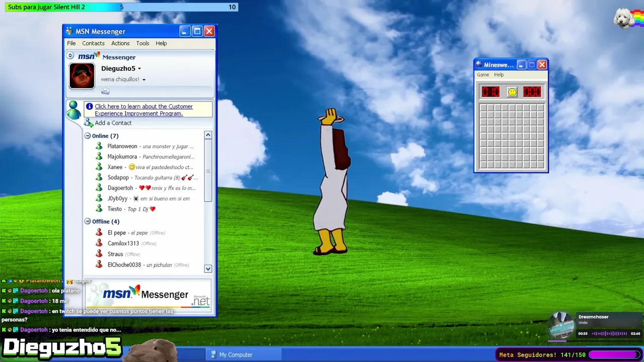Click the Minesweeper smiley face button
Viewport: 644px width, 362px height.
click(512, 92)
